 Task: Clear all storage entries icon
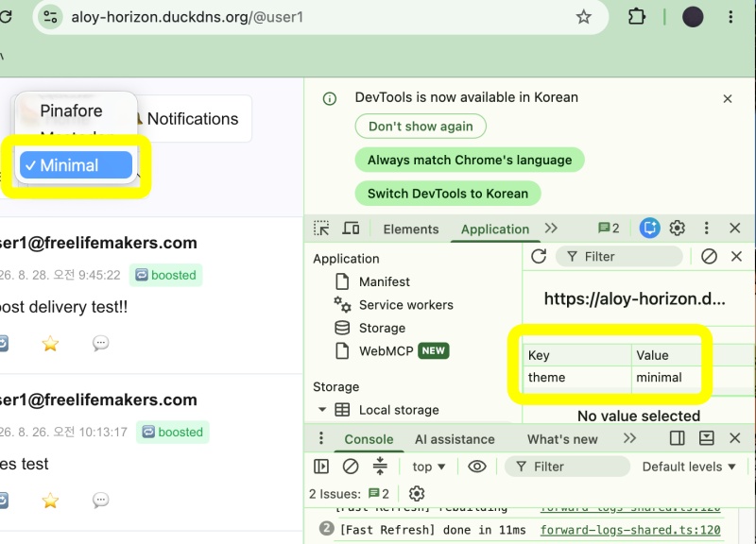point(709,256)
